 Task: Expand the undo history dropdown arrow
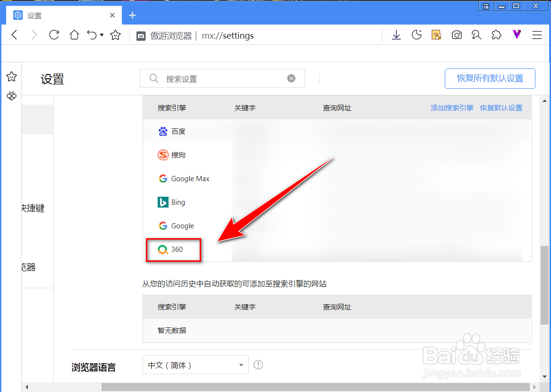[x=102, y=35]
